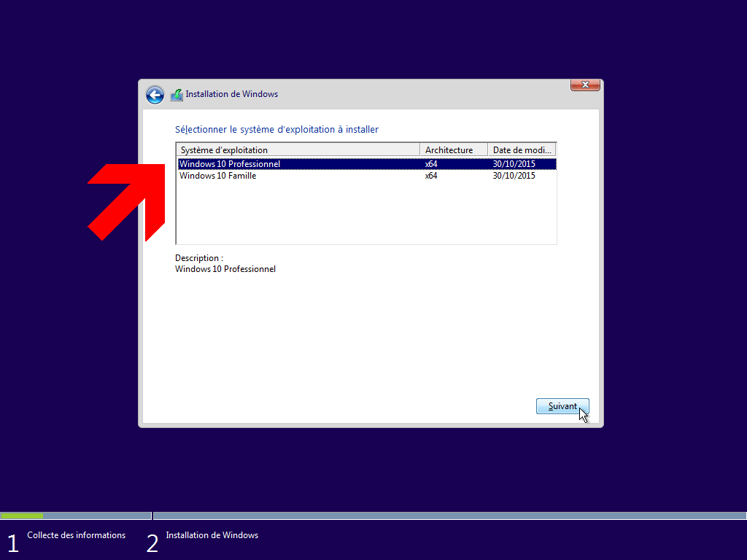Sort by Date de modi... column header
Viewport: 747px width, 560px height.
[x=522, y=150]
